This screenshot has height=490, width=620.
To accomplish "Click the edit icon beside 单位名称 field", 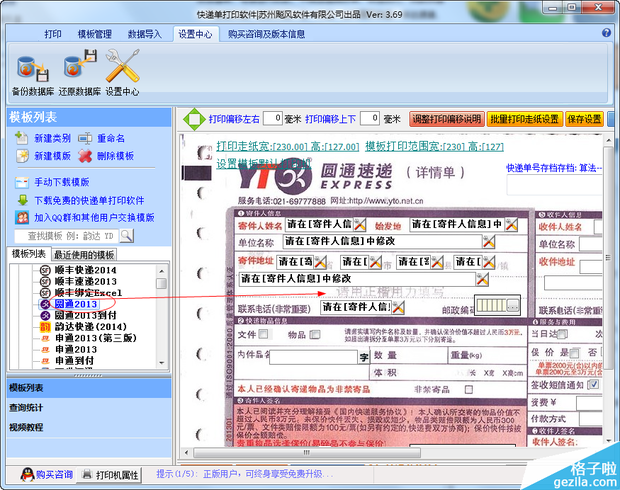I will point(489,241).
